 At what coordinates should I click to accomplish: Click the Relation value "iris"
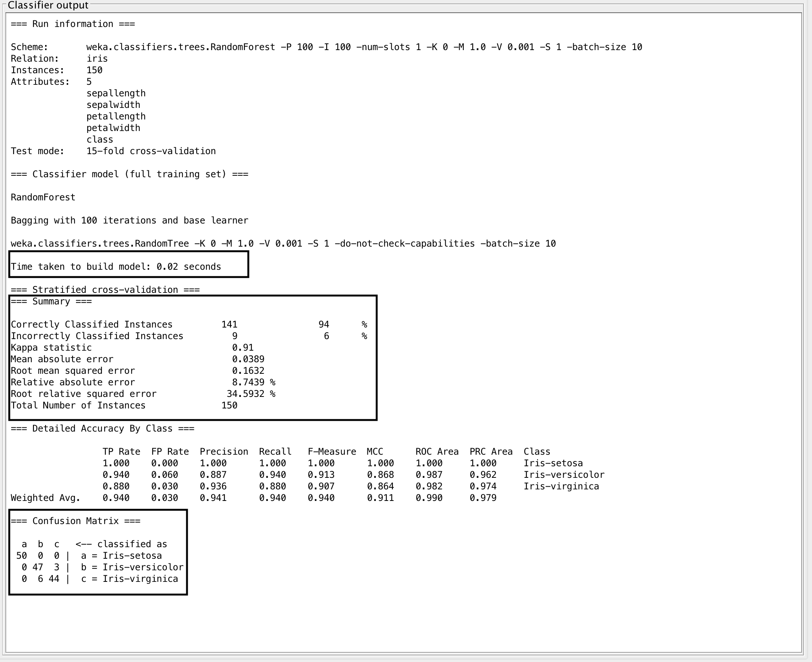[x=97, y=59]
